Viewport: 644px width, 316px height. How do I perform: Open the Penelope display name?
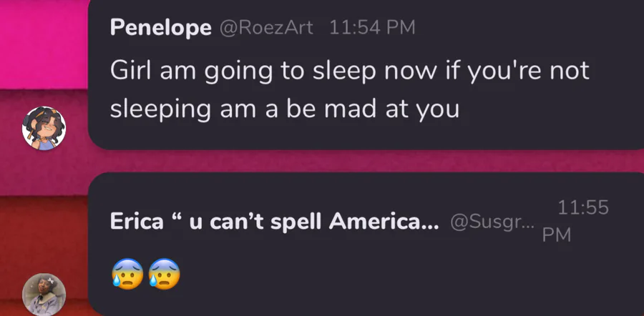tap(161, 28)
